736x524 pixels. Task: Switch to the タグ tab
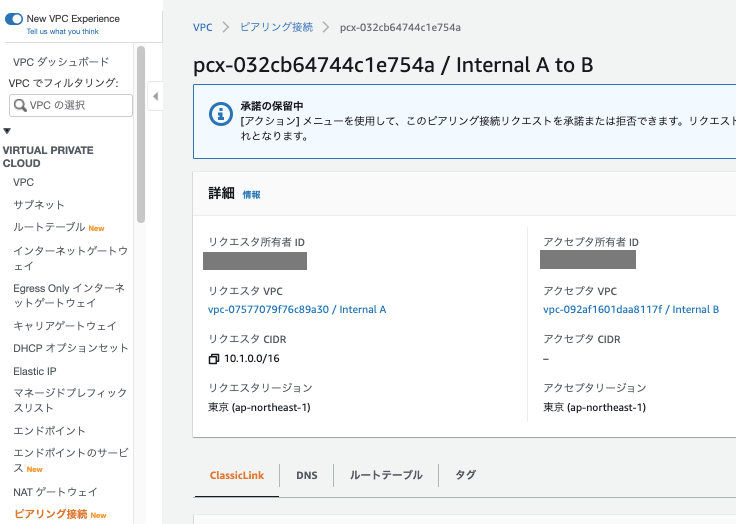tap(465, 475)
